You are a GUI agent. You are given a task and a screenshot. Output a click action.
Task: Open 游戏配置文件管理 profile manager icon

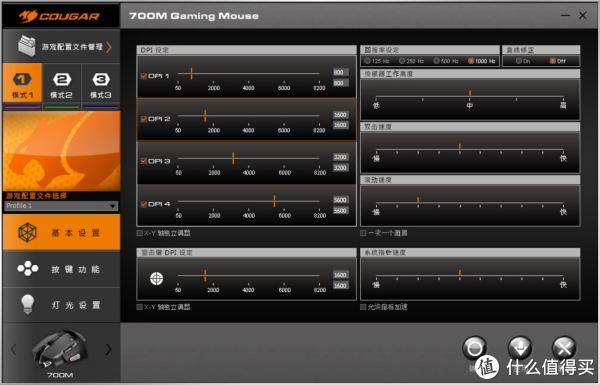click(27, 46)
